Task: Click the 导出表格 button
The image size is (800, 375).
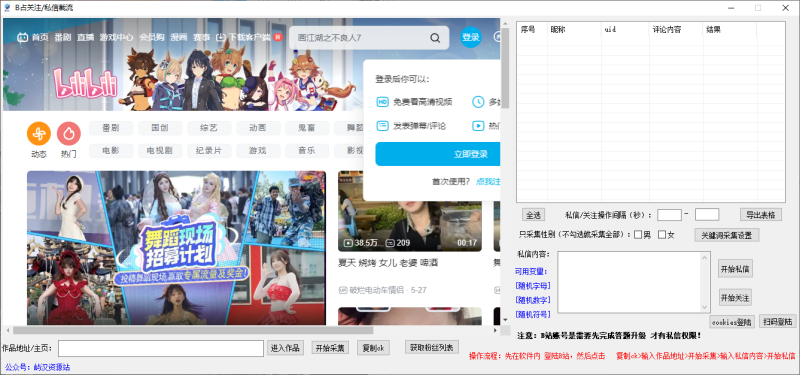Action: point(761,215)
